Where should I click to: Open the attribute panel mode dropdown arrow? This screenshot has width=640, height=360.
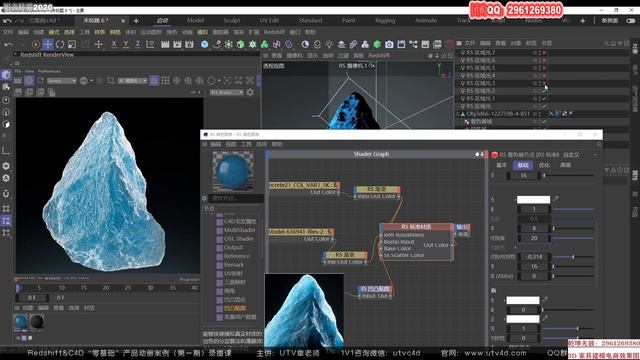(x=596, y=155)
